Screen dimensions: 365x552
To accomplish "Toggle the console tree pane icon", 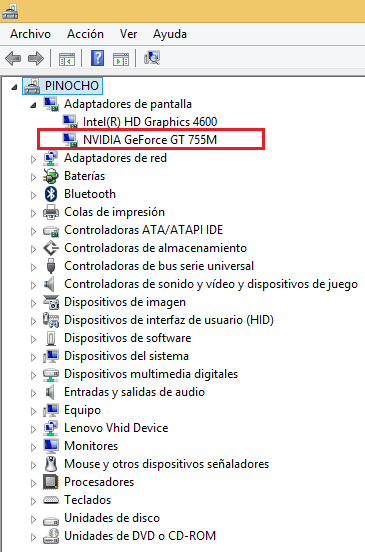I will click(67, 59).
